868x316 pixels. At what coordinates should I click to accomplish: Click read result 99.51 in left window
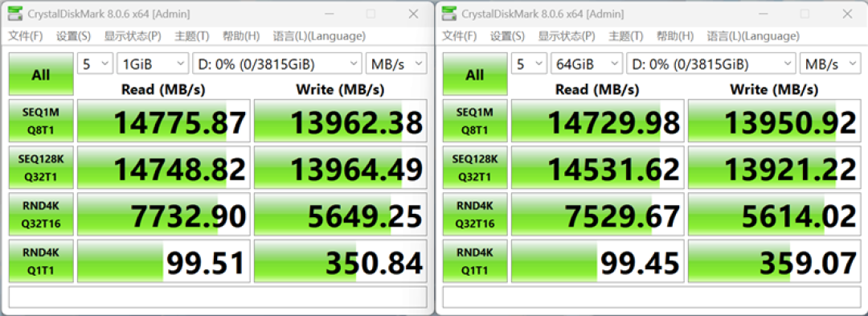tap(164, 261)
